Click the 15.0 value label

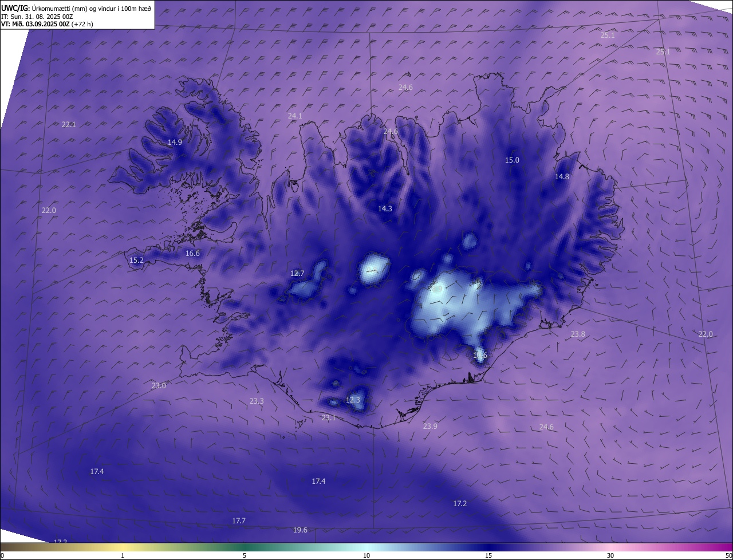point(512,160)
